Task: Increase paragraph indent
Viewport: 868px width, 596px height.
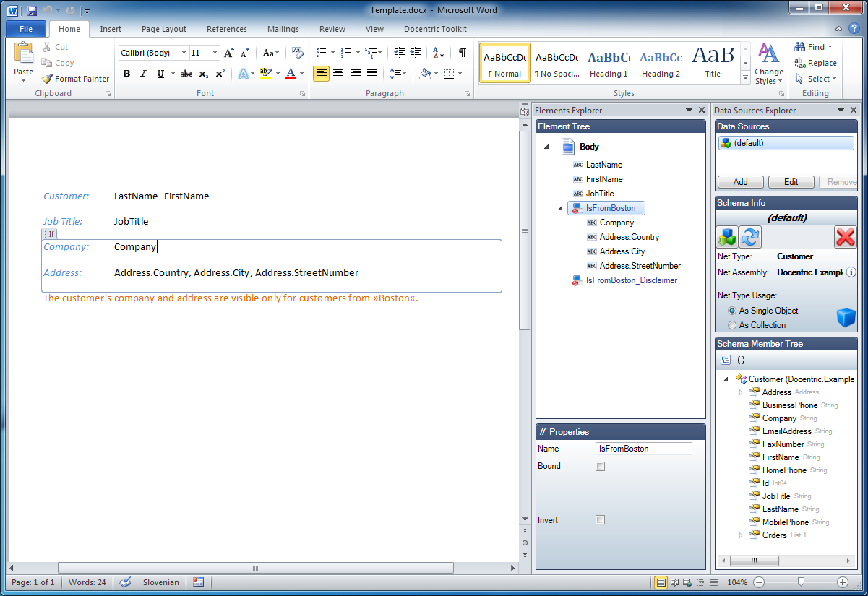Action: click(x=416, y=53)
